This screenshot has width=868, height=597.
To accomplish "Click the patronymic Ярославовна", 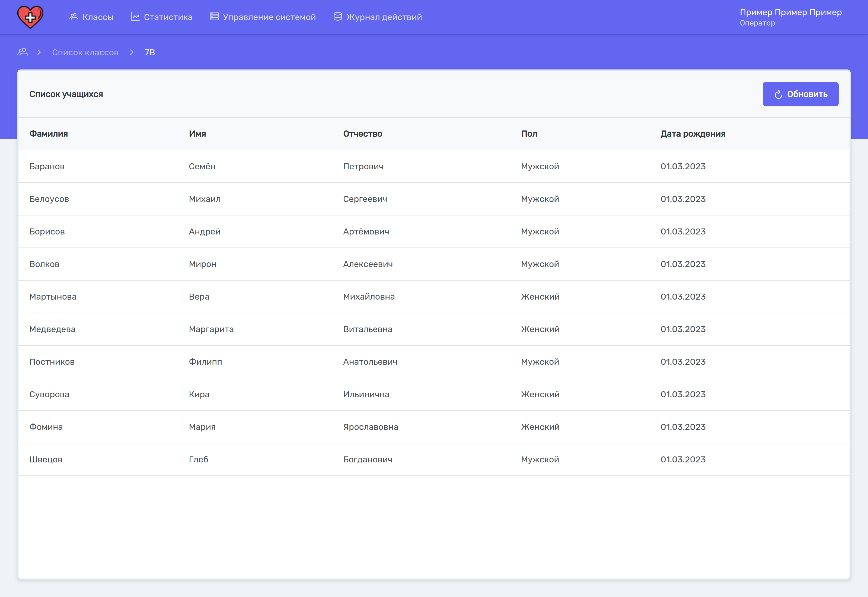I will pyautogui.click(x=371, y=427).
